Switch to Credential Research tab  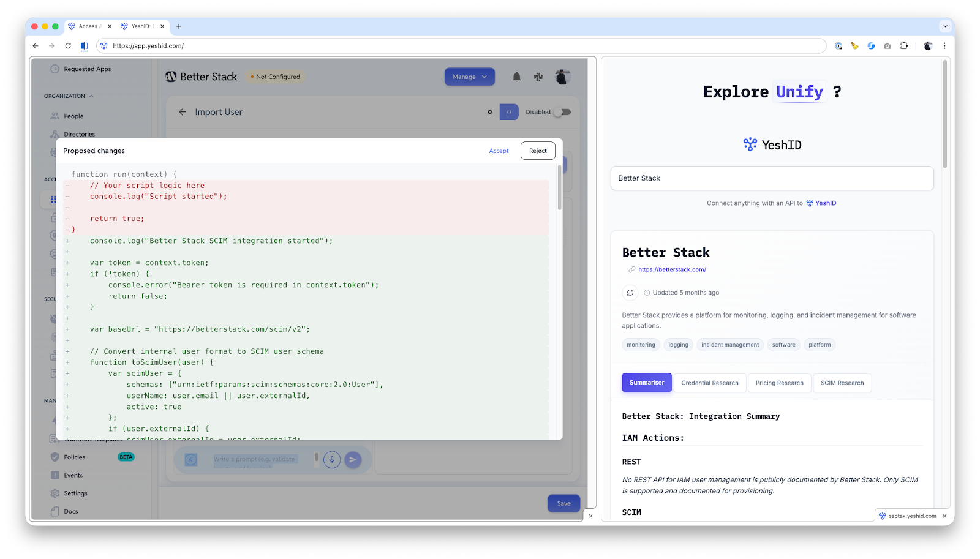tap(710, 383)
